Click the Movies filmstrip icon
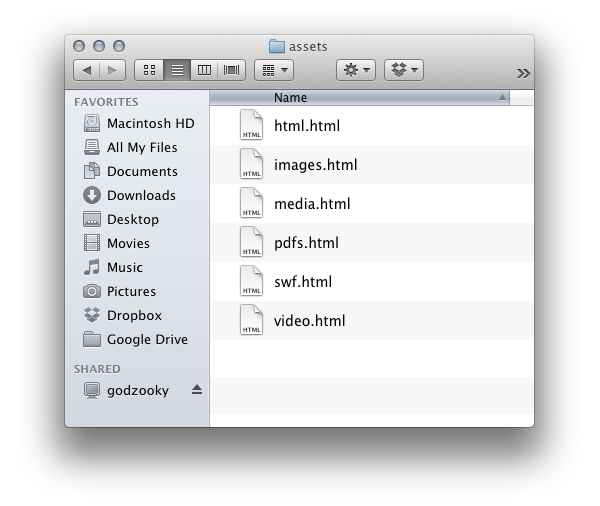This screenshot has height=506, width=600. (x=92, y=243)
